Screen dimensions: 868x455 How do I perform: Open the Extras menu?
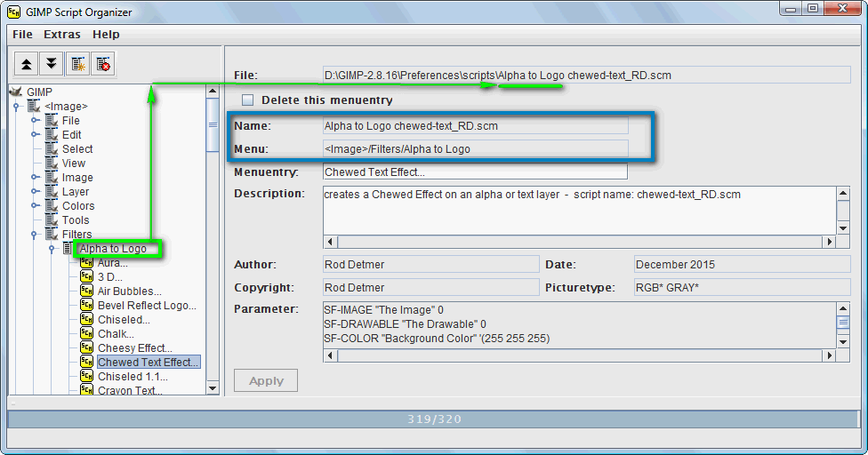coord(62,35)
